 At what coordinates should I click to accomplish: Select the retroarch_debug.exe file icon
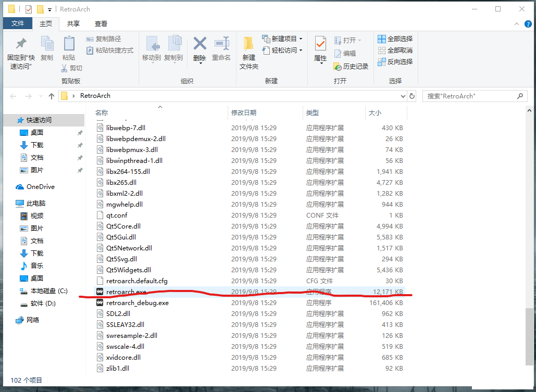(100, 303)
